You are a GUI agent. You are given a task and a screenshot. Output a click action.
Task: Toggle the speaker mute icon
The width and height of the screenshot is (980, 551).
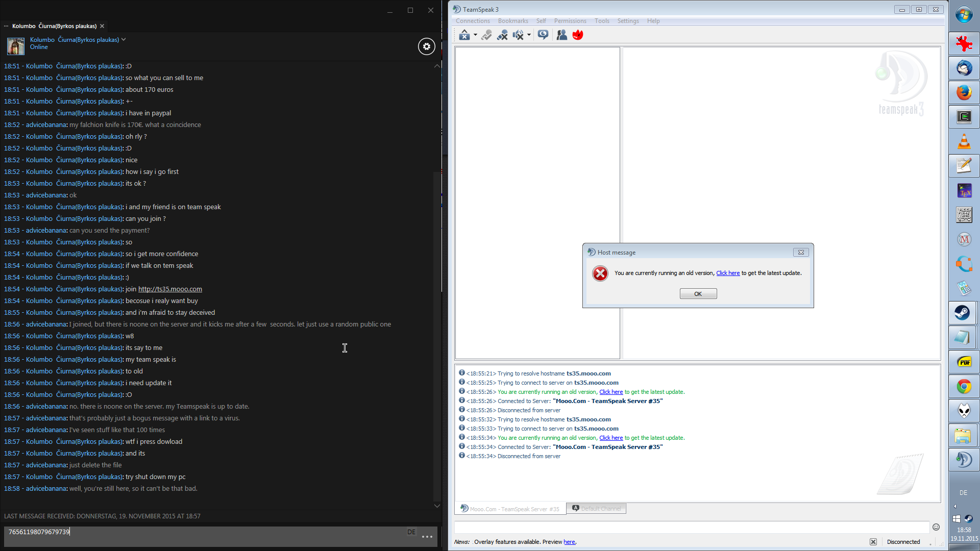coord(518,35)
